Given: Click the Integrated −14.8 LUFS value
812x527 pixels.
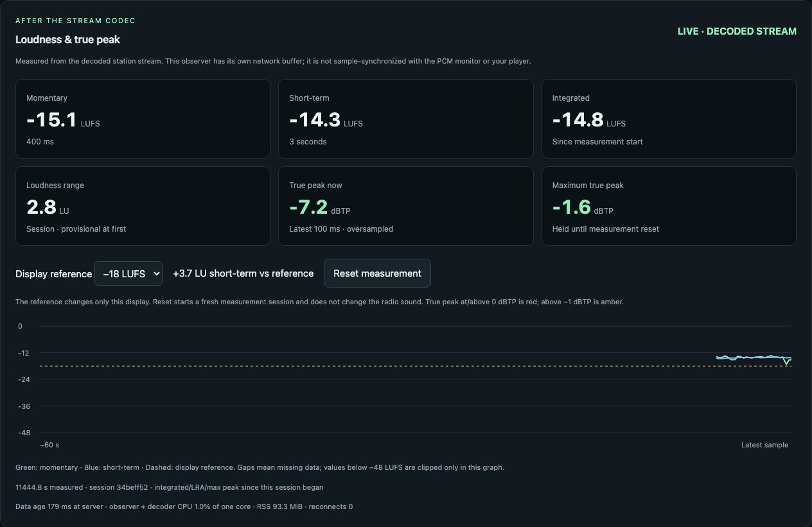Looking at the screenshot, I should click(589, 121).
